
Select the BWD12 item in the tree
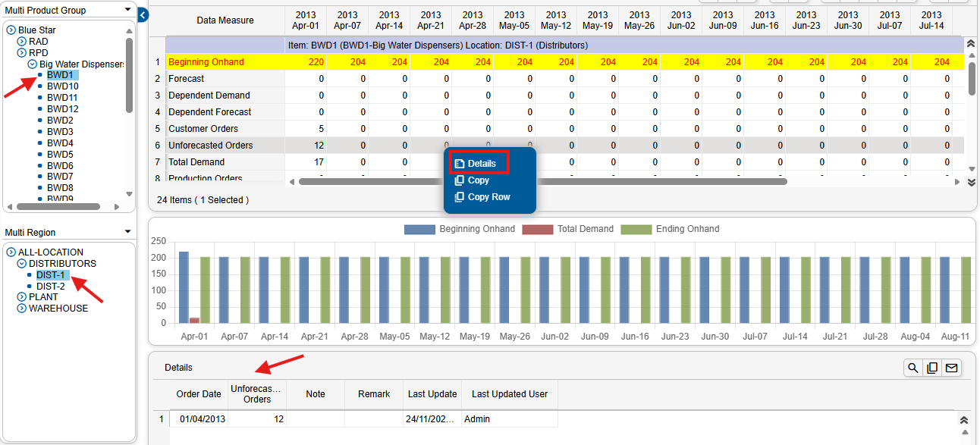pyautogui.click(x=63, y=109)
